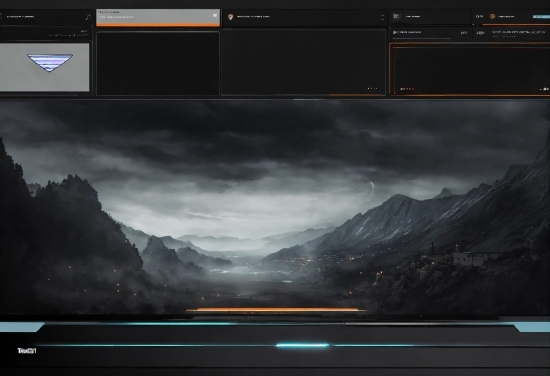The width and height of the screenshot is (550, 376).
Task: Click the key-shaped icon beside orange circle
Action: click(479, 16)
